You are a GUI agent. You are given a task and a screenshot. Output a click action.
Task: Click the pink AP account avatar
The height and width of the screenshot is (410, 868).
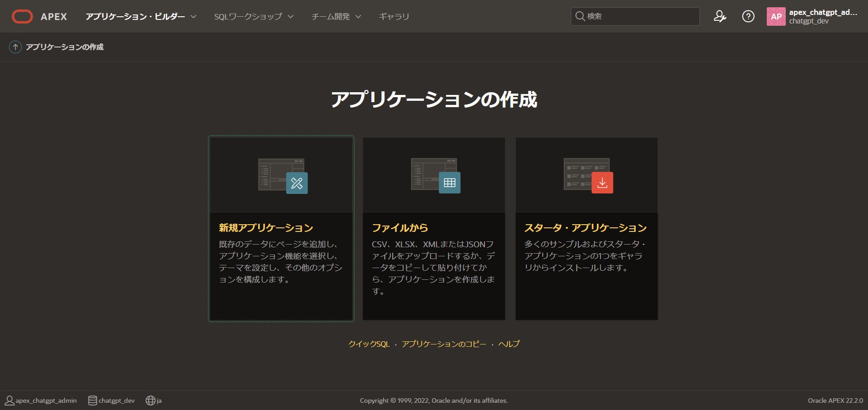click(x=776, y=17)
